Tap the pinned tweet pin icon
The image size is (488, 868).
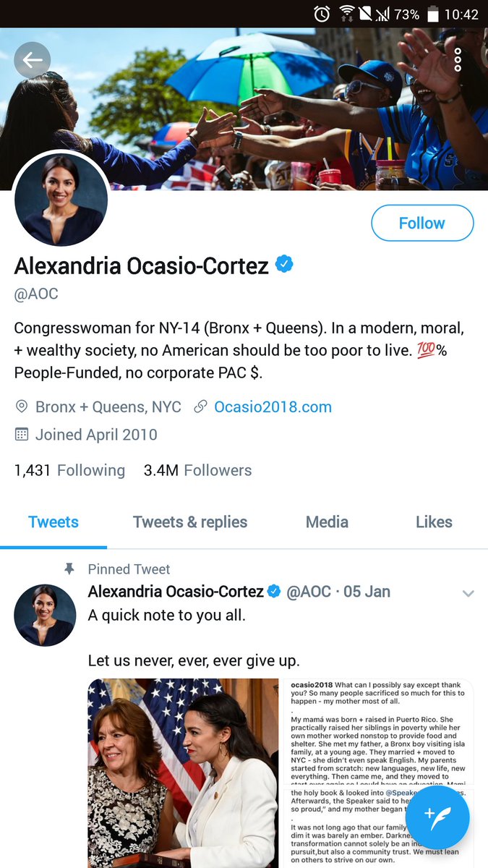[x=69, y=569]
